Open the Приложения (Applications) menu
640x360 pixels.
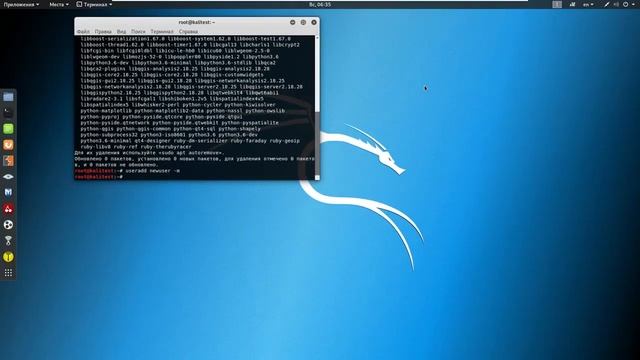(21, 4)
